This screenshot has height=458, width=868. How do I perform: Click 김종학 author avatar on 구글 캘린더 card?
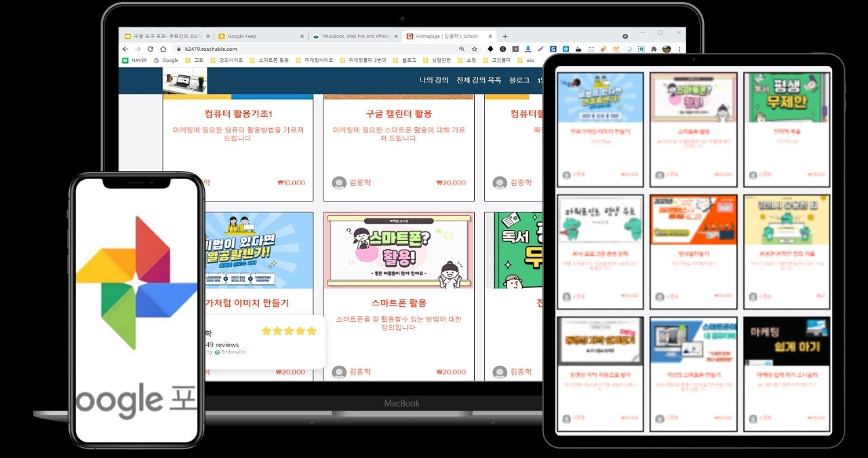pos(339,183)
